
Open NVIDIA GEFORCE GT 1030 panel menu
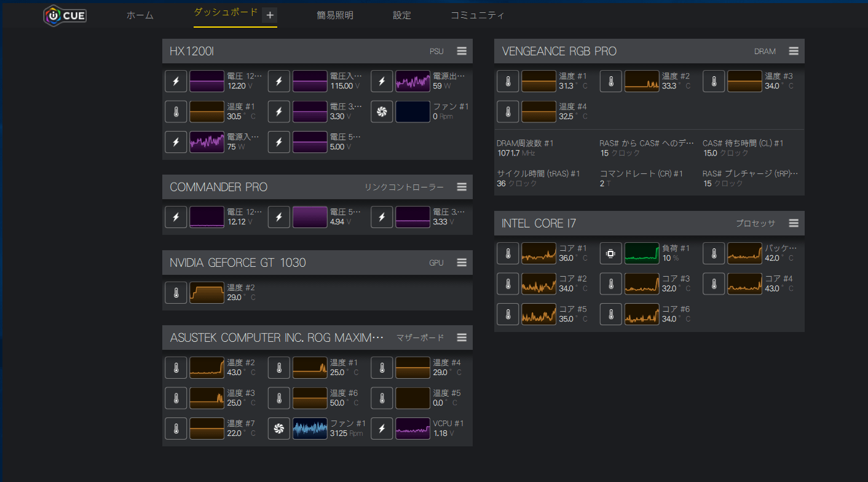click(x=462, y=263)
